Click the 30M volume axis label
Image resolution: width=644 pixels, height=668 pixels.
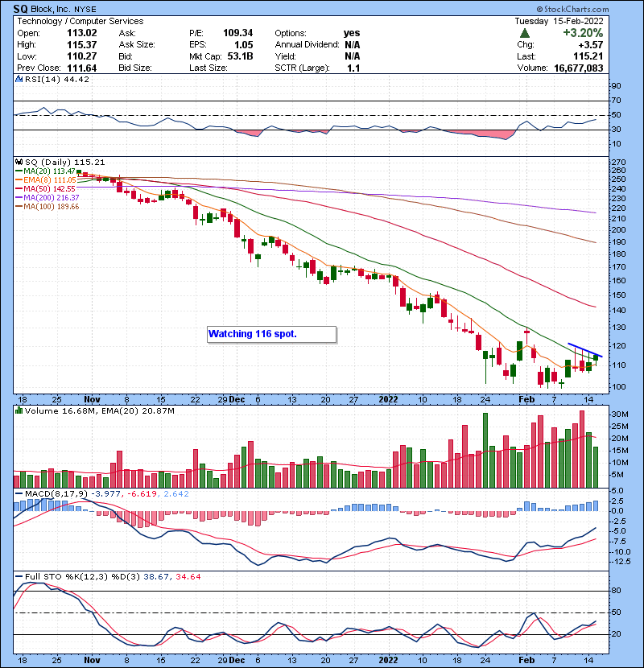tap(620, 414)
